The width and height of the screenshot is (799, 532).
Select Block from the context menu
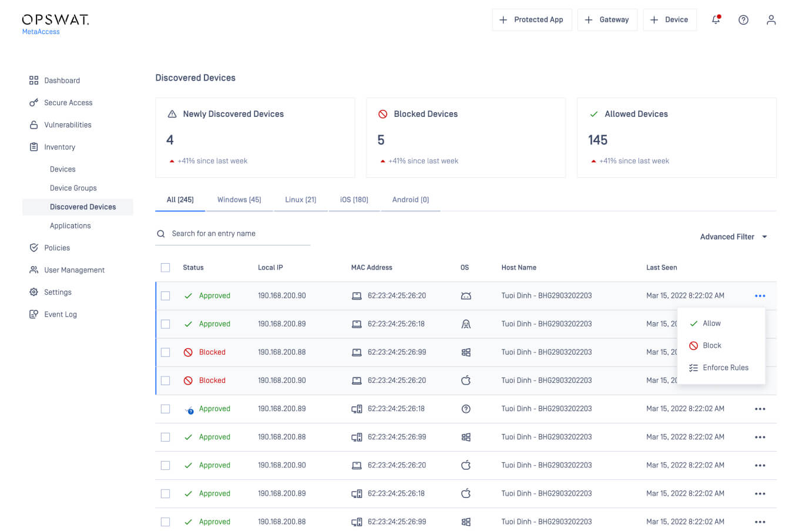pos(711,346)
